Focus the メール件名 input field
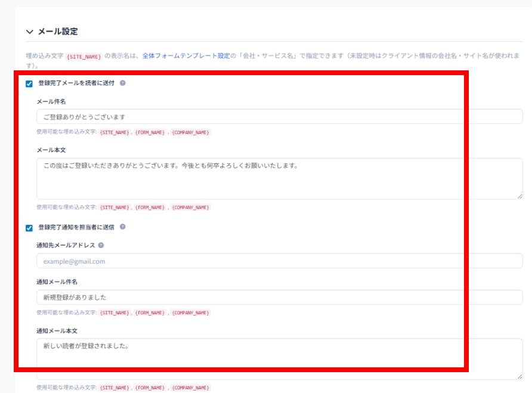This screenshot has height=393, width=532. point(279,117)
